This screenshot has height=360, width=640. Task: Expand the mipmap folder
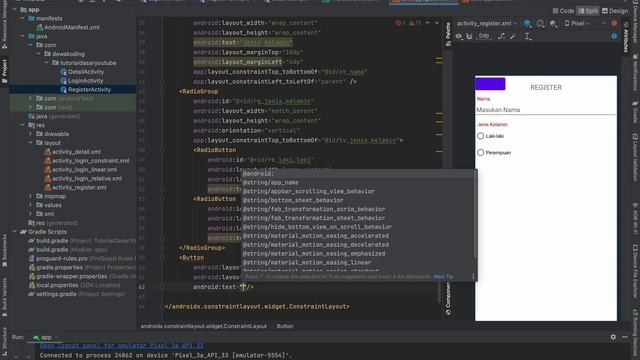pyautogui.click(x=31, y=196)
